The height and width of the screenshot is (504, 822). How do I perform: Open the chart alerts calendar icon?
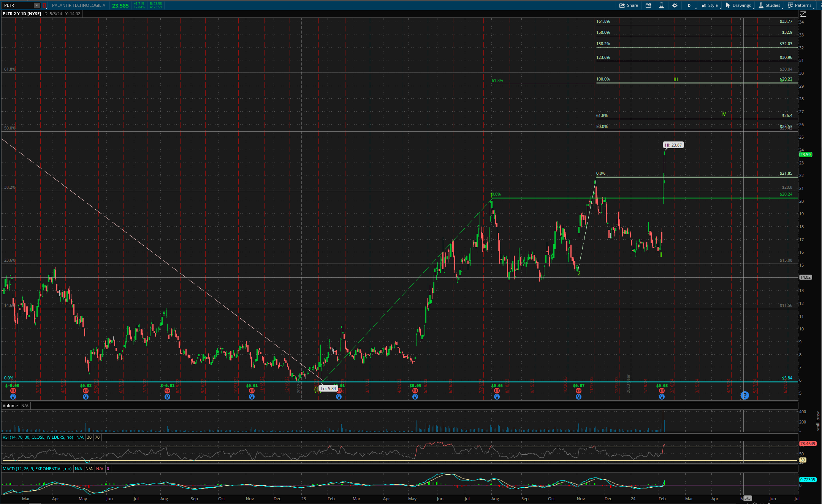coord(648,5)
